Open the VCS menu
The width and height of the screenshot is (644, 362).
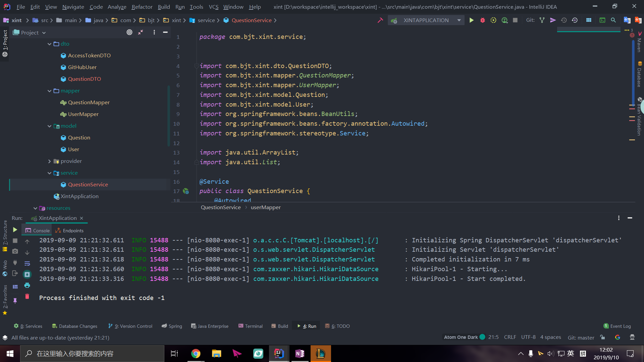[213, 7]
